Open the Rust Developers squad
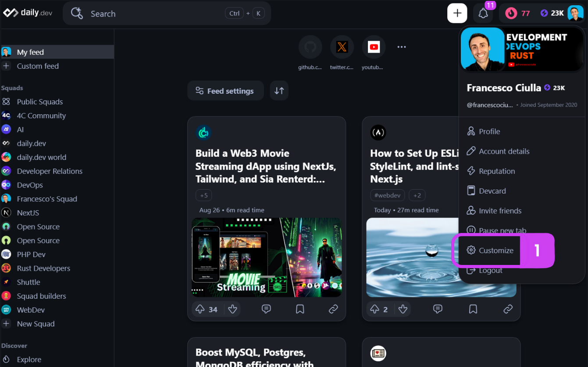588x367 pixels. (57, 268)
